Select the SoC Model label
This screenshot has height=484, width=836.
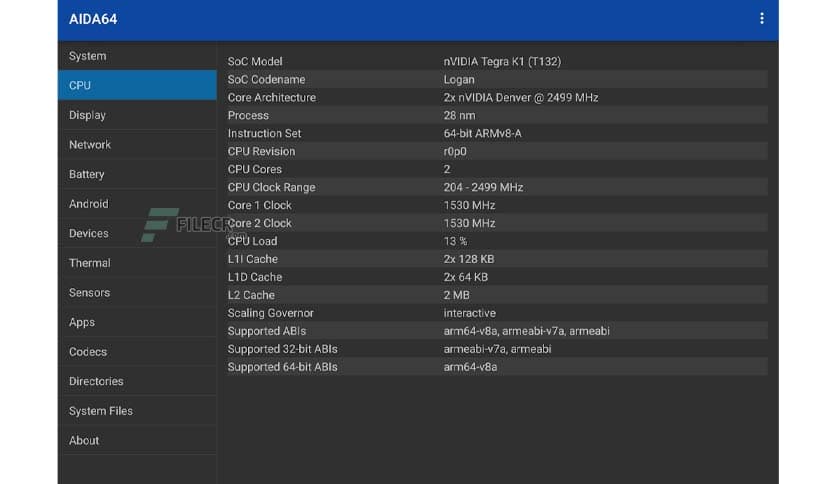[255, 61]
